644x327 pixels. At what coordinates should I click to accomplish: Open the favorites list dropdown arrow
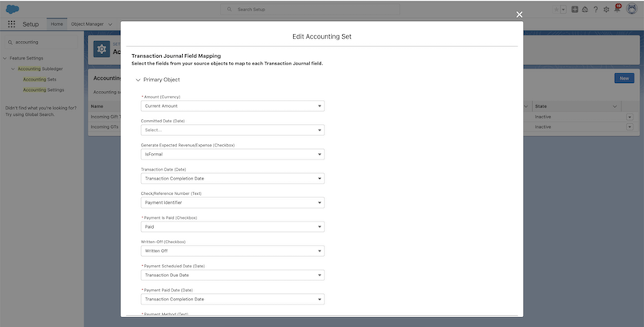pyautogui.click(x=563, y=10)
